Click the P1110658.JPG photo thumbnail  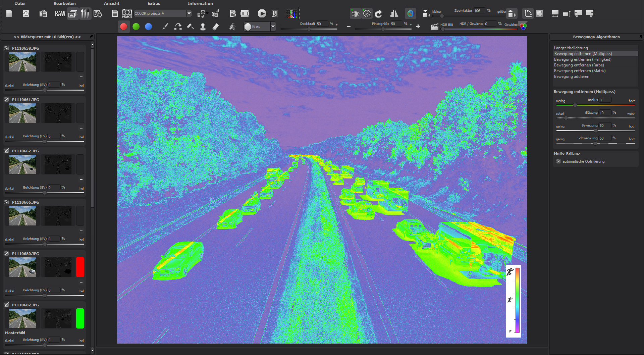click(22, 62)
